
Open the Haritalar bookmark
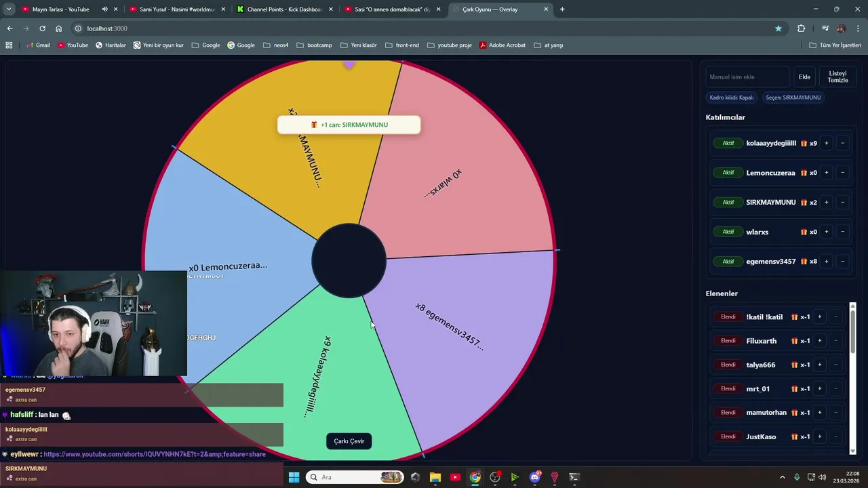111,45
